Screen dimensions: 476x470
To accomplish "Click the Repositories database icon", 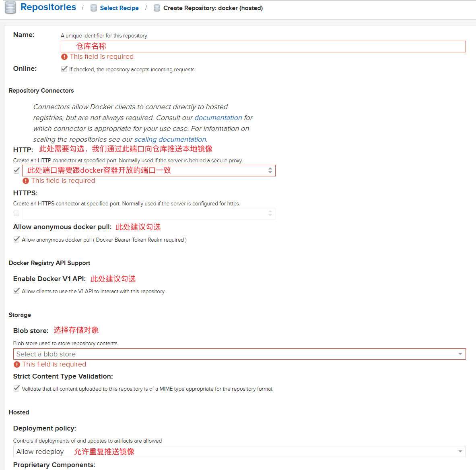I will pyautogui.click(x=10, y=7).
